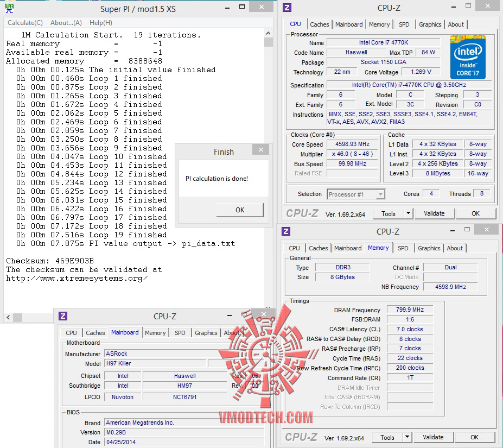
Task: Open the About...(A) menu in Super PI
Action: tap(66, 23)
